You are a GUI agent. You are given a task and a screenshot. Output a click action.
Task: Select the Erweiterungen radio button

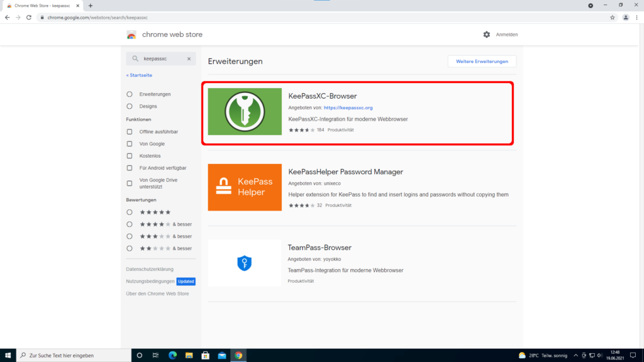tap(130, 94)
